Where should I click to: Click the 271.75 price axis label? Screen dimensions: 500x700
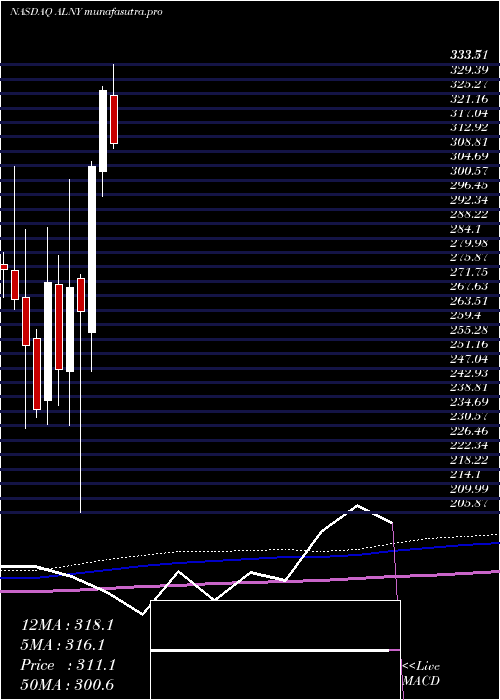(468, 272)
